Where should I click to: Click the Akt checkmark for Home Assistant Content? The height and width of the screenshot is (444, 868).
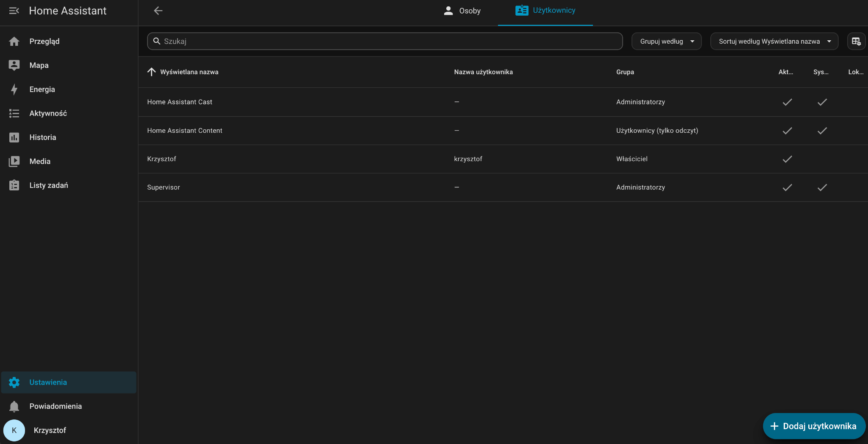pos(787,131)
